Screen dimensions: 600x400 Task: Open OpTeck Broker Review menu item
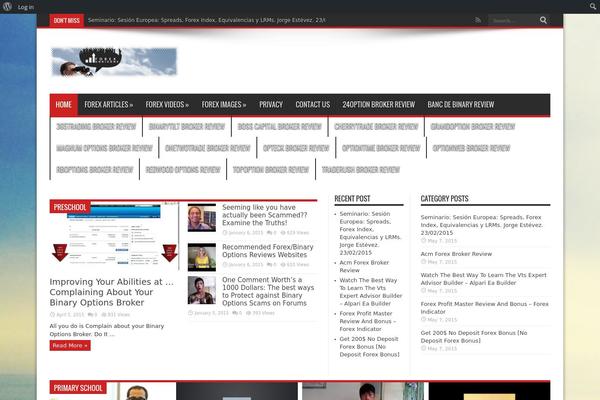[x=296, y=148]
